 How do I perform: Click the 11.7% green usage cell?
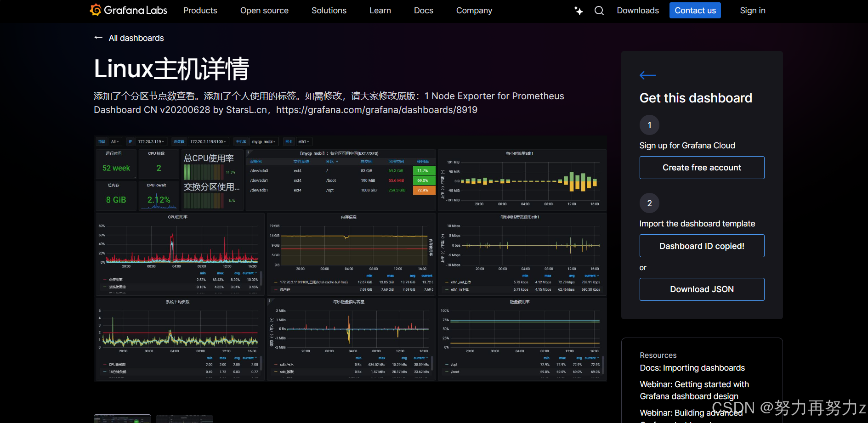424,171
